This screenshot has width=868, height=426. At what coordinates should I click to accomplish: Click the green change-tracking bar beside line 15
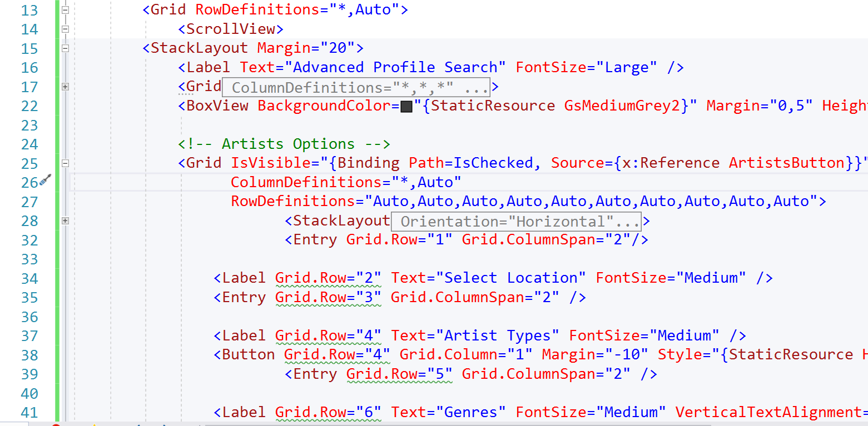(56, 48)
